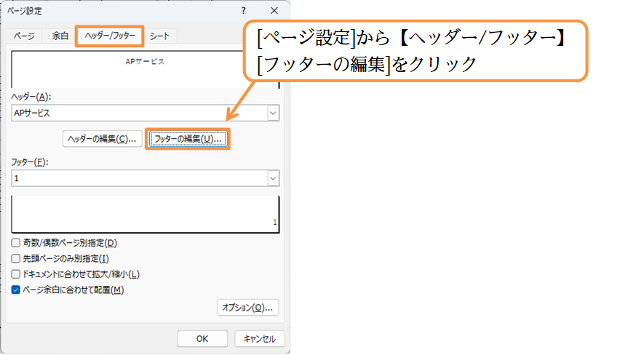Expand the ヘッダー dropdown arrow
Screen dimensions: 644x355
pyautogui.click(x=273, y=113)
